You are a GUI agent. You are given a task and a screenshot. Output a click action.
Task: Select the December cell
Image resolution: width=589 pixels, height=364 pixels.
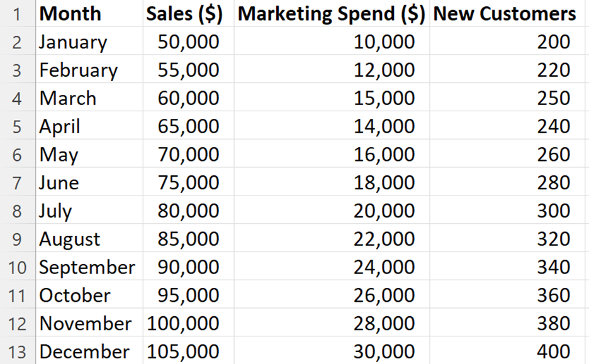89,351
